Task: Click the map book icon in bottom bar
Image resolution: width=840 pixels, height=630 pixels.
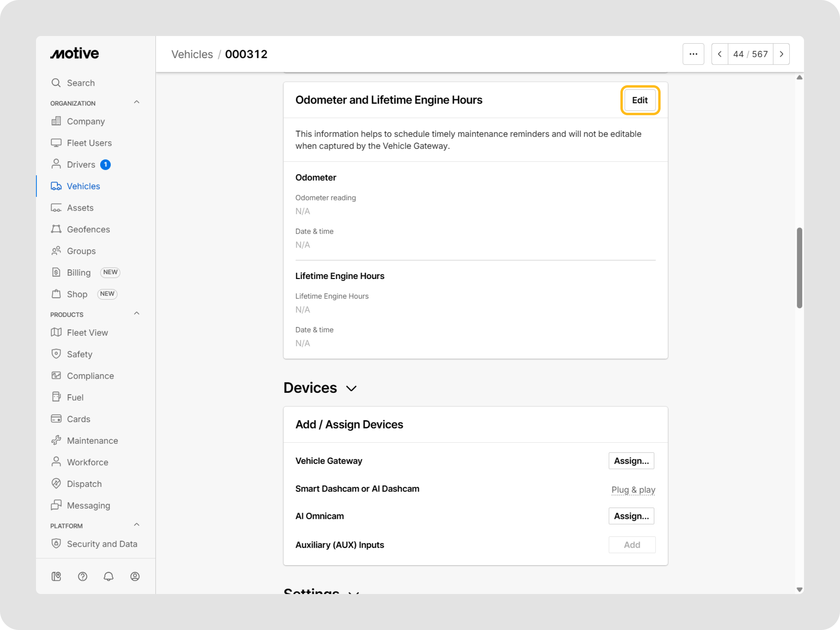Action: point(56,577)
